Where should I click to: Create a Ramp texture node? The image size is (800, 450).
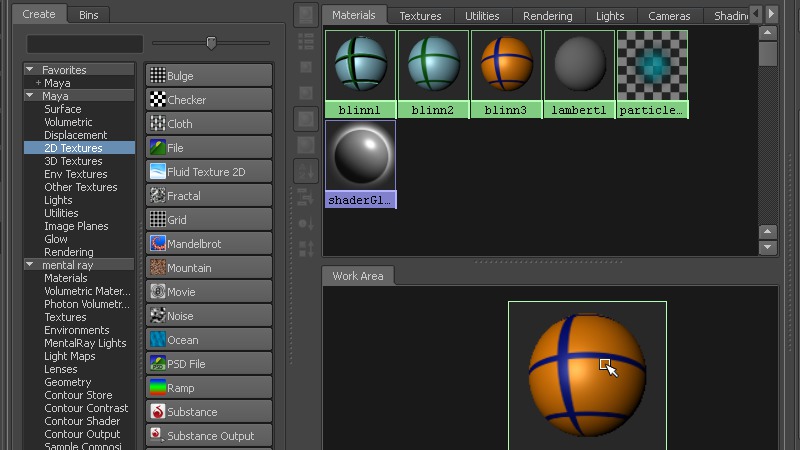(209, 388)
